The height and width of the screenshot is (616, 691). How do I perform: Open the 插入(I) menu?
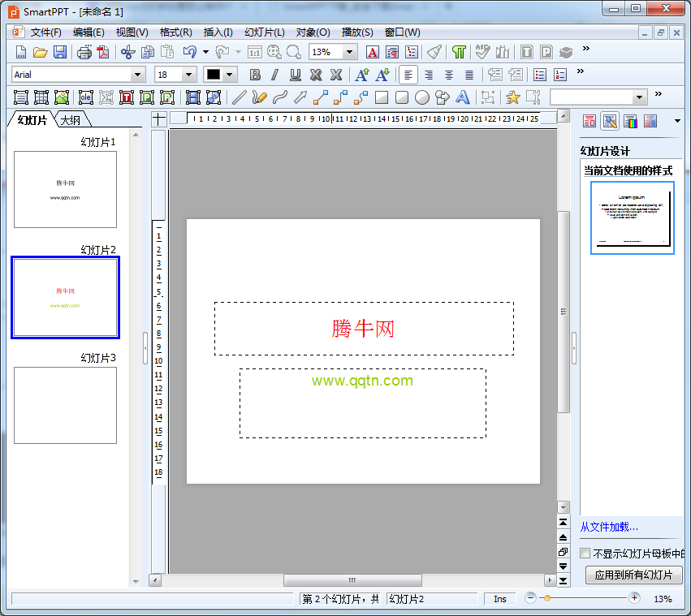point(218,32)
